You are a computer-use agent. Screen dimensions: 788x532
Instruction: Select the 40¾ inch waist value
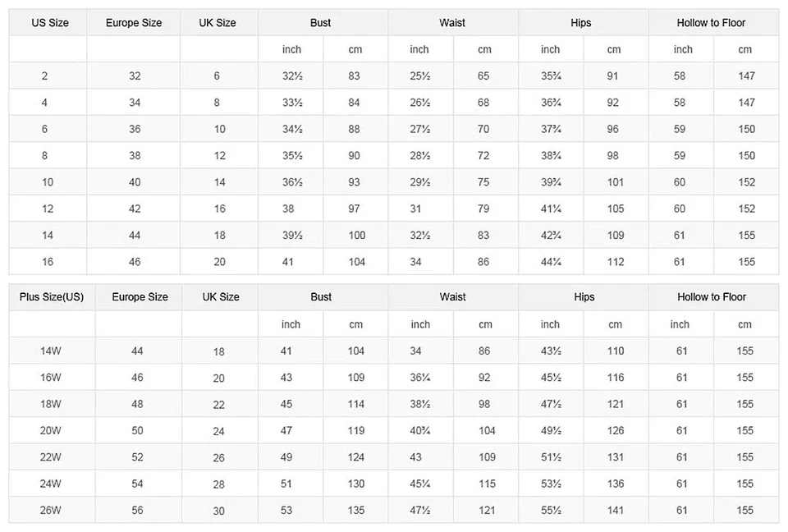pos(419,431)
